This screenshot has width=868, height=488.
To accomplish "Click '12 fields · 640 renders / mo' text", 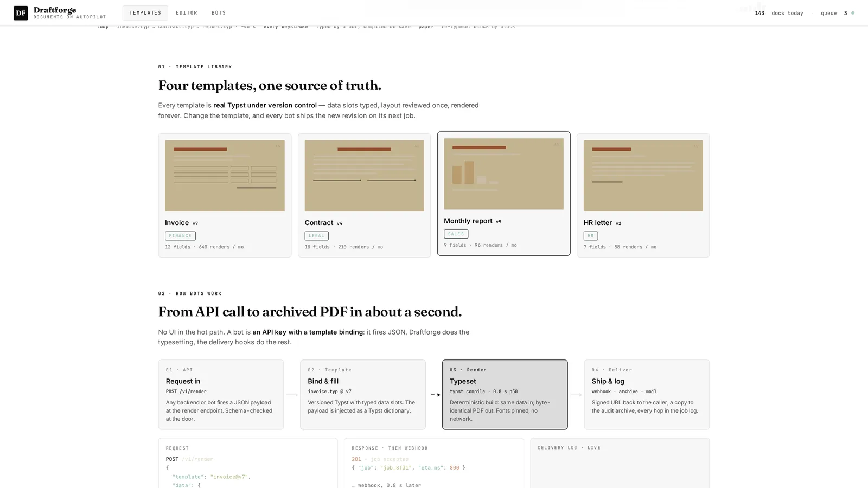I will 205,247.
